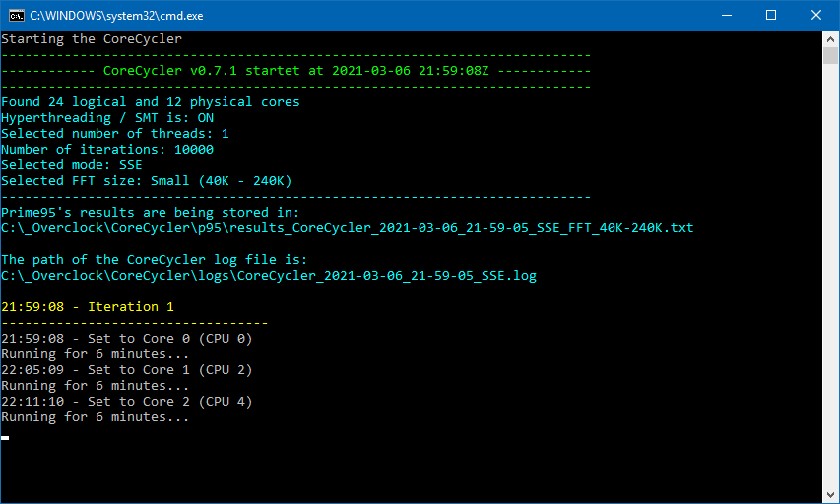Click the scrollbar down arrow
The height and width of the screenshot is (504, 840).
pos(830,495)
